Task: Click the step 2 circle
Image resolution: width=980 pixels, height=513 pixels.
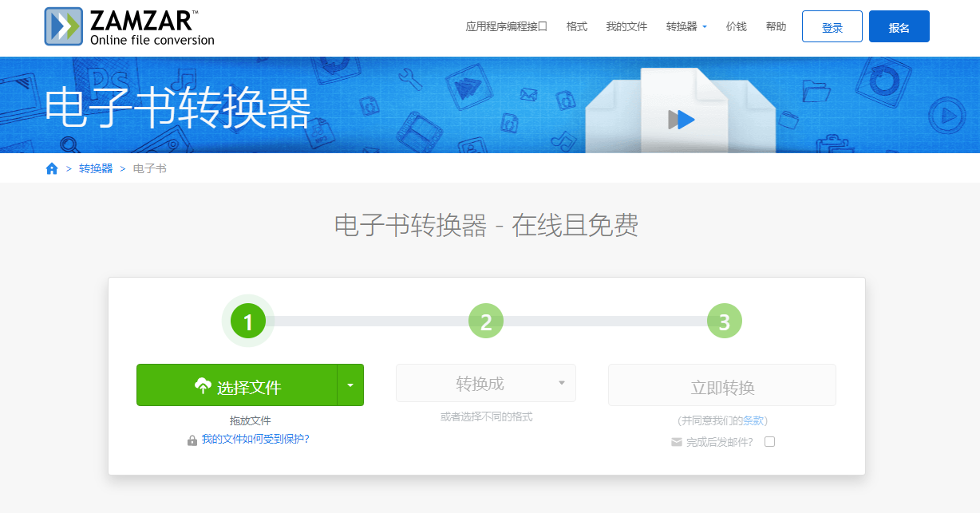Action: click(x=486, y=322)
